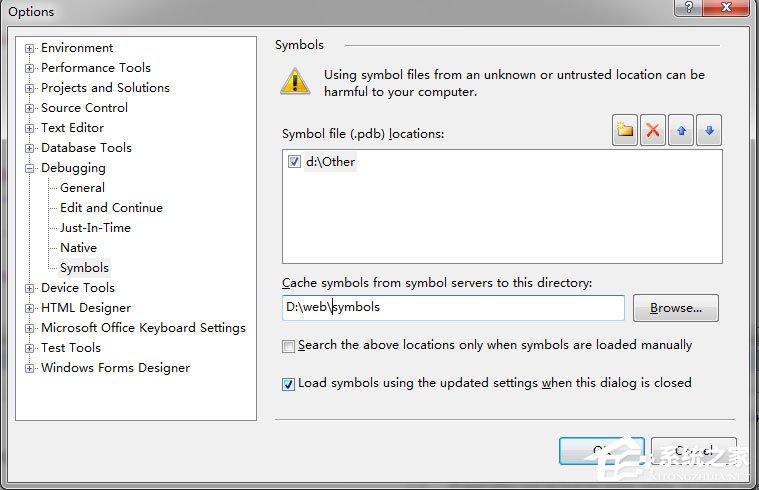
Task: Add a new symbol file location folder
Action: pos(624,130)
